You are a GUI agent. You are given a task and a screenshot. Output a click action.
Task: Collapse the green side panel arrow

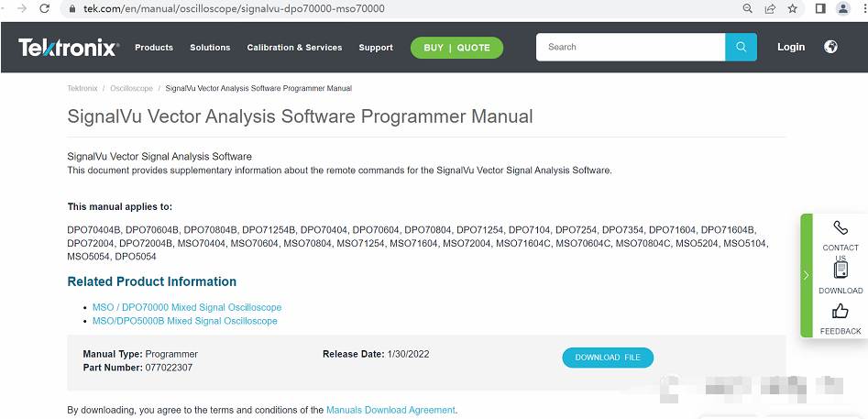pos(806,275)
